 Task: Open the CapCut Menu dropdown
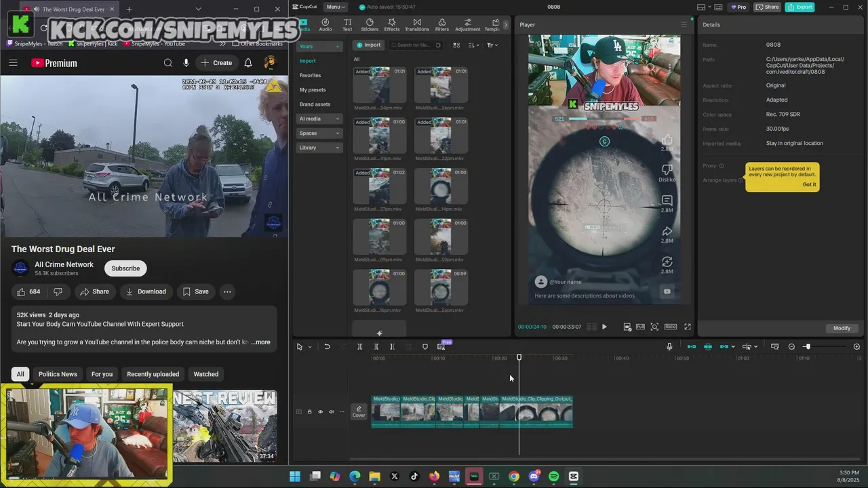335,7
